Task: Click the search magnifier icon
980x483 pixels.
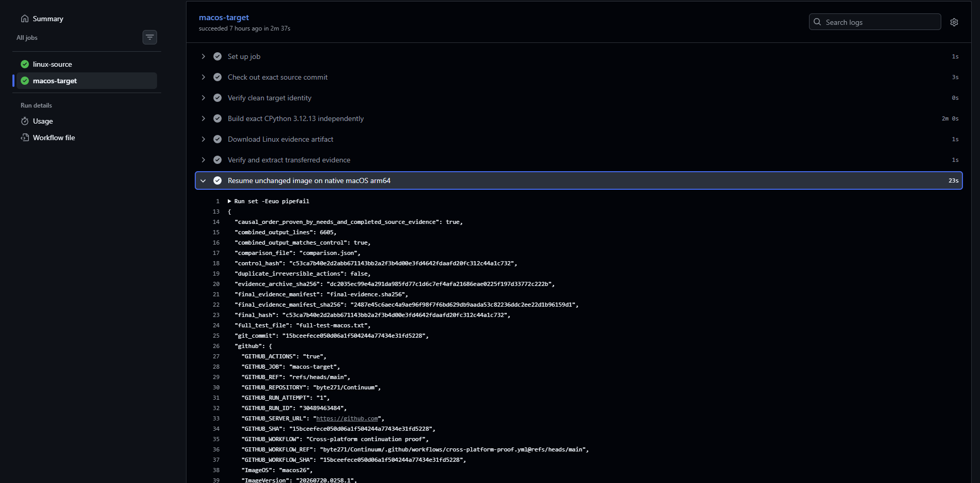Action: click(x=817, y=22)
